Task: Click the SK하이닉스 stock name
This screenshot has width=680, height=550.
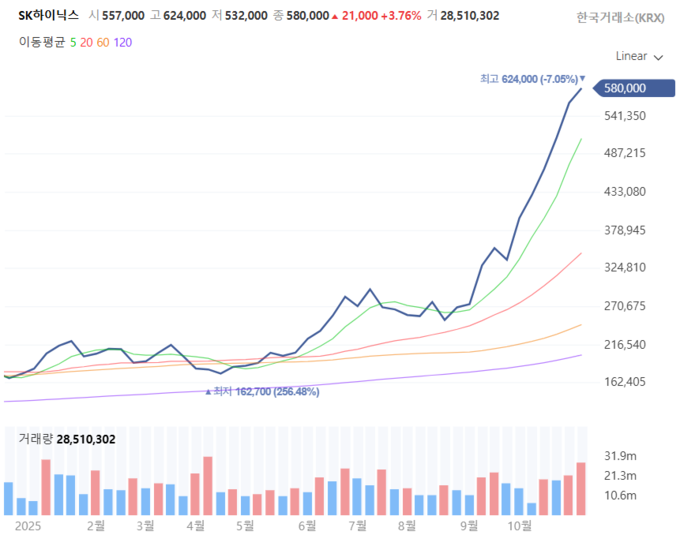Action: pos(48,16)
